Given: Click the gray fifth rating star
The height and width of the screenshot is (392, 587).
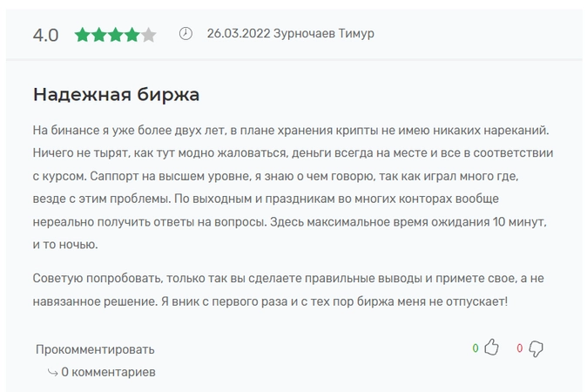Looking at the screenshot, I should [148, 35].
